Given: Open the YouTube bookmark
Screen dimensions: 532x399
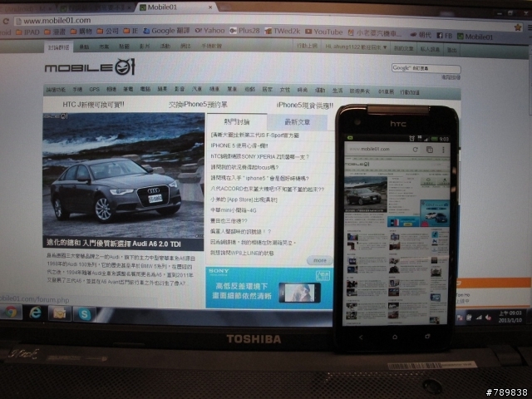Looking at the screenshot, I should 323,32.
